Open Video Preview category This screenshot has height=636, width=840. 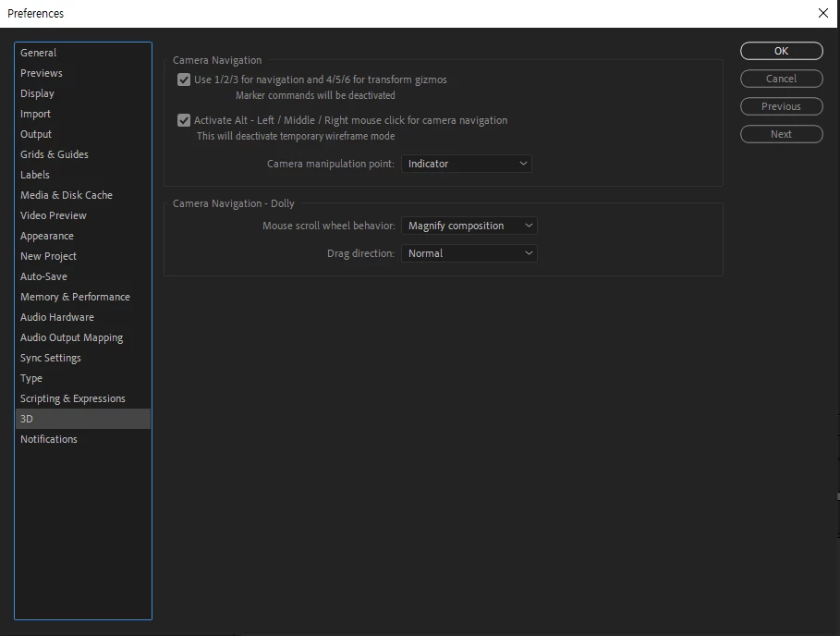point(83,215)
